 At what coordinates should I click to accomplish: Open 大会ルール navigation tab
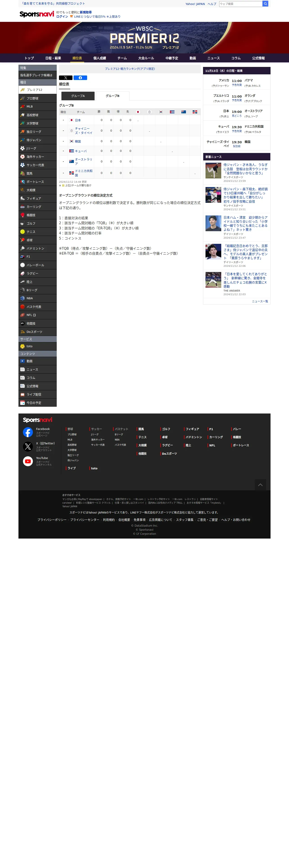[x=146, y=58]
